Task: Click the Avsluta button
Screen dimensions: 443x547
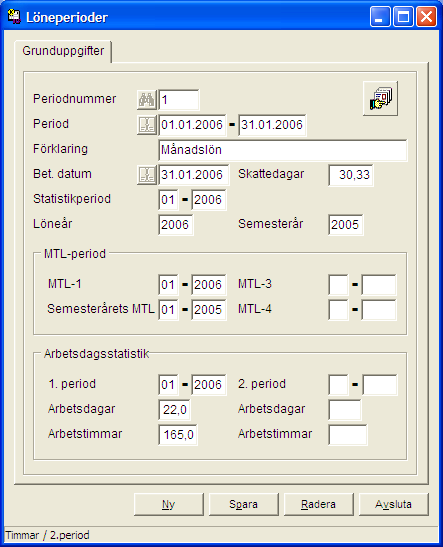Action: pyautogui.click(x=393, y=504)
